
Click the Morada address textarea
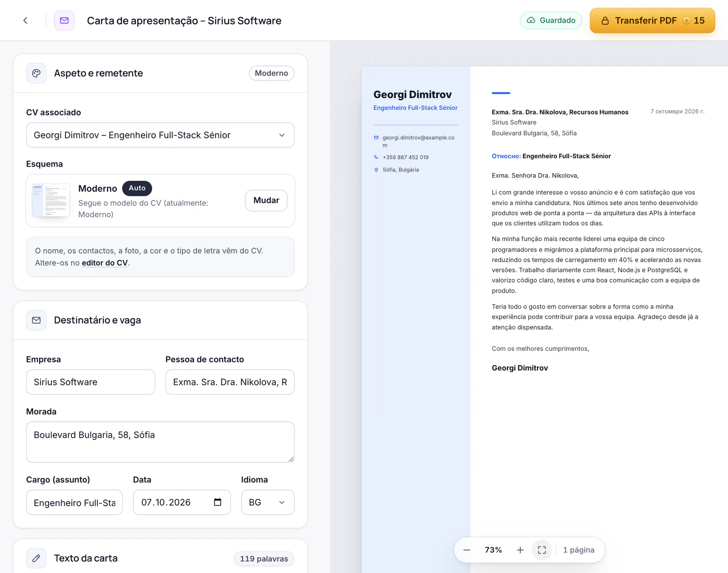[160, 442]
